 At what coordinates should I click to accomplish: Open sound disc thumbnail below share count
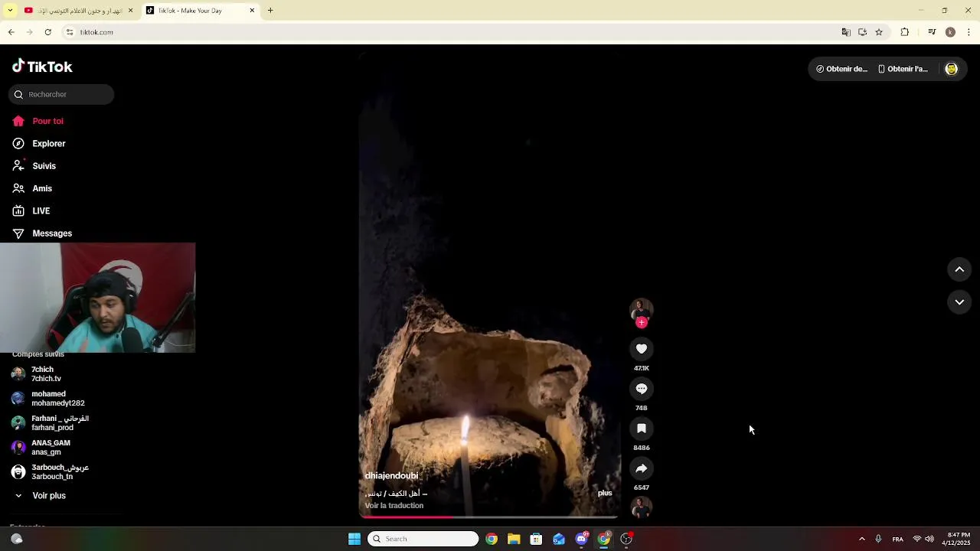642,507
